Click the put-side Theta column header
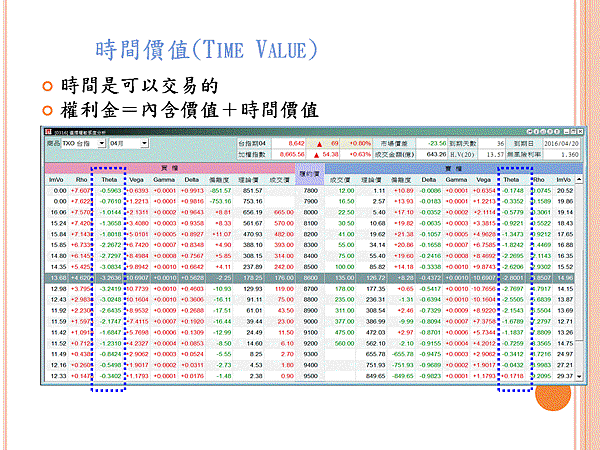The width and height of the screenshot is (600, 450). [511, 179]
